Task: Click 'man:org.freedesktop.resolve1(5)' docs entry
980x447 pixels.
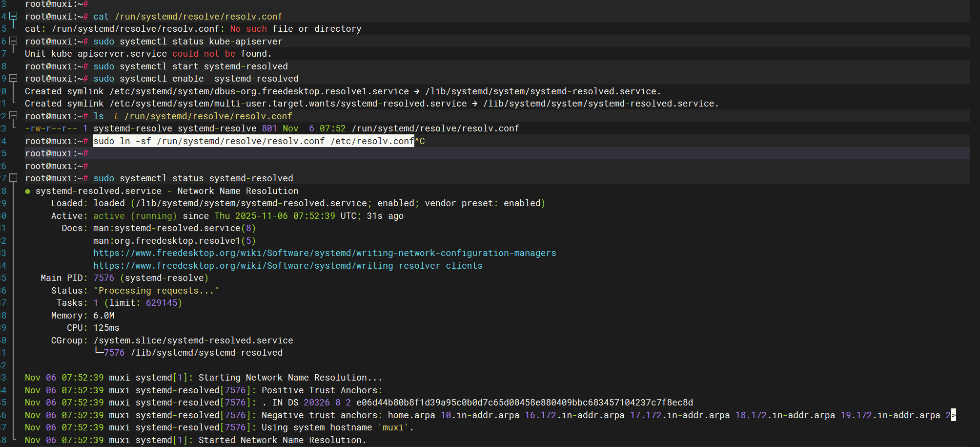Action: pyautogui.click(x=174, y=240)
